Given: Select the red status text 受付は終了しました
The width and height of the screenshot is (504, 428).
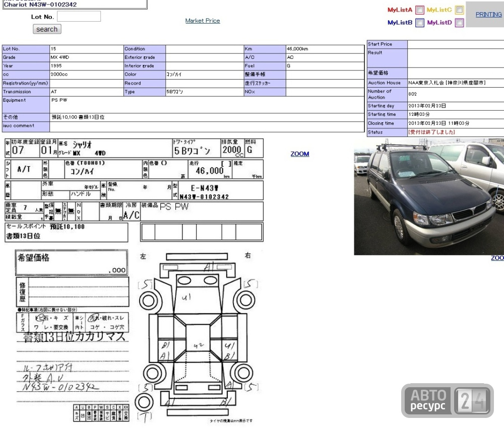Looking at the screenshot, I should point(432,132).
